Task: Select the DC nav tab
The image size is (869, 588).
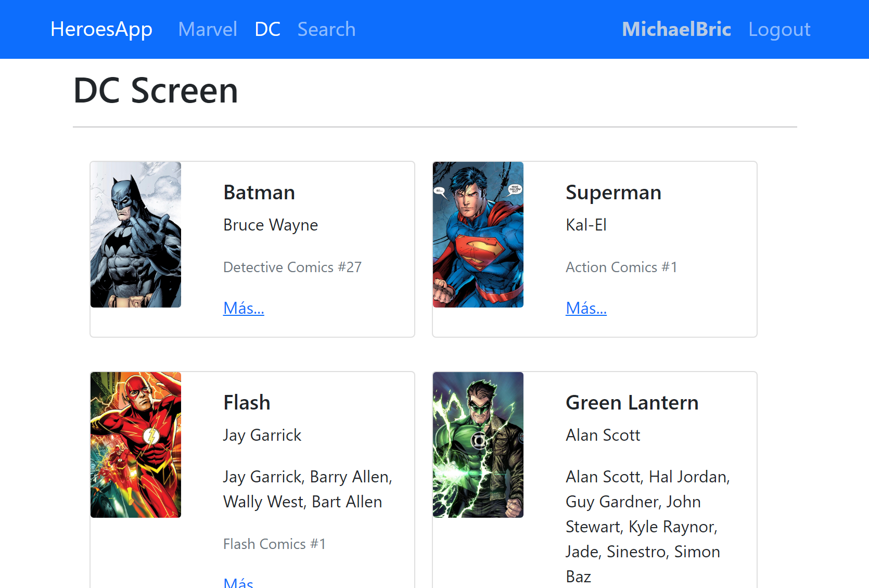Action: coord(267,29)
